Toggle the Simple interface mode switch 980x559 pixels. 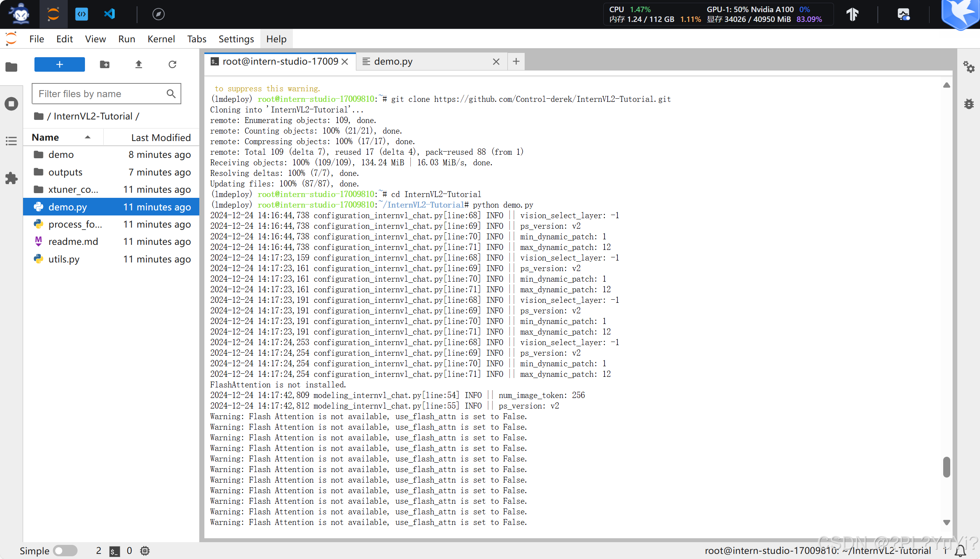[65, 550]
